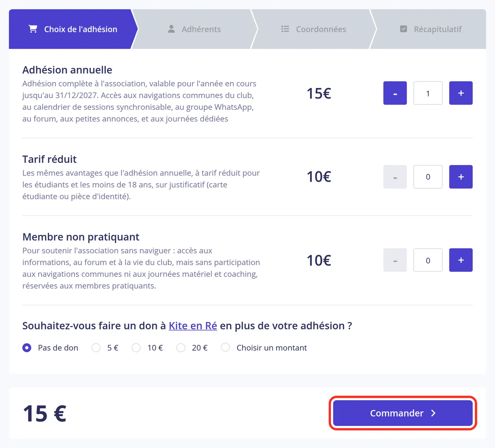Click the Adhésion annuelle quantity field
Viewport: 495px width, 448px height.
pyautogui.click(x=428, y=93)
